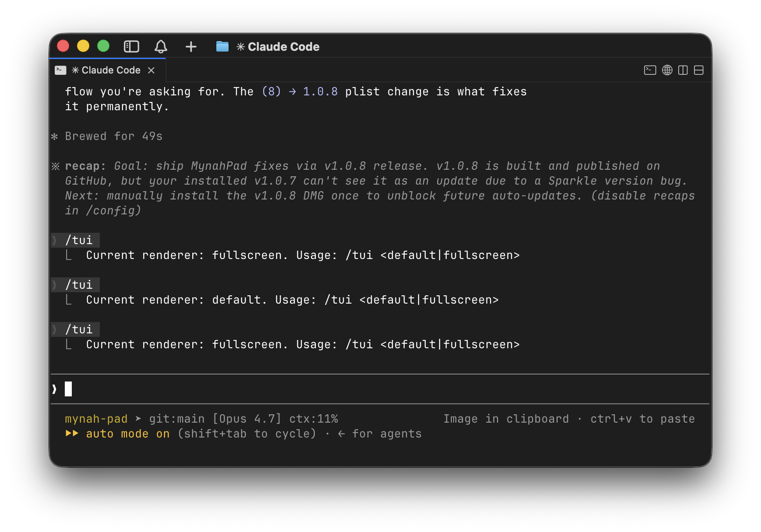This screenshot has height=532, width=761.
Task: Click the terminal icon on the Claude Code tab
Action: [x=60, y=70]
